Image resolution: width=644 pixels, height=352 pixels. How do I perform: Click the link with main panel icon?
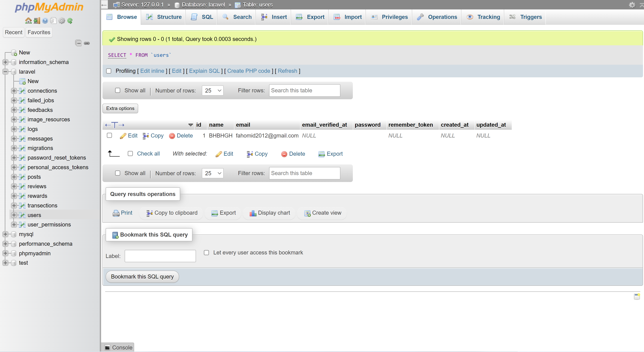[x=87, y=43]
